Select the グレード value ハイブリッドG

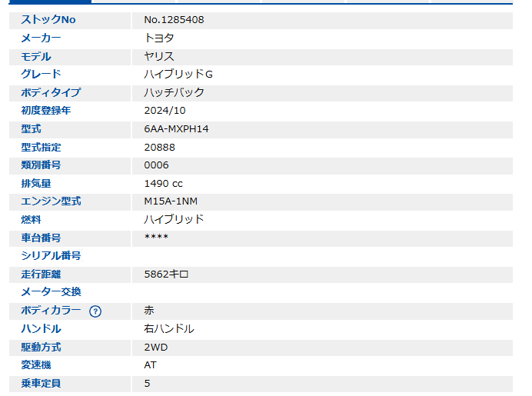coord(178,75)
